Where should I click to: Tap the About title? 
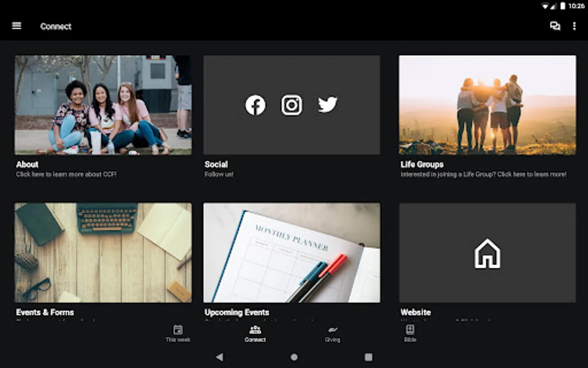click(x=27, y=164)
